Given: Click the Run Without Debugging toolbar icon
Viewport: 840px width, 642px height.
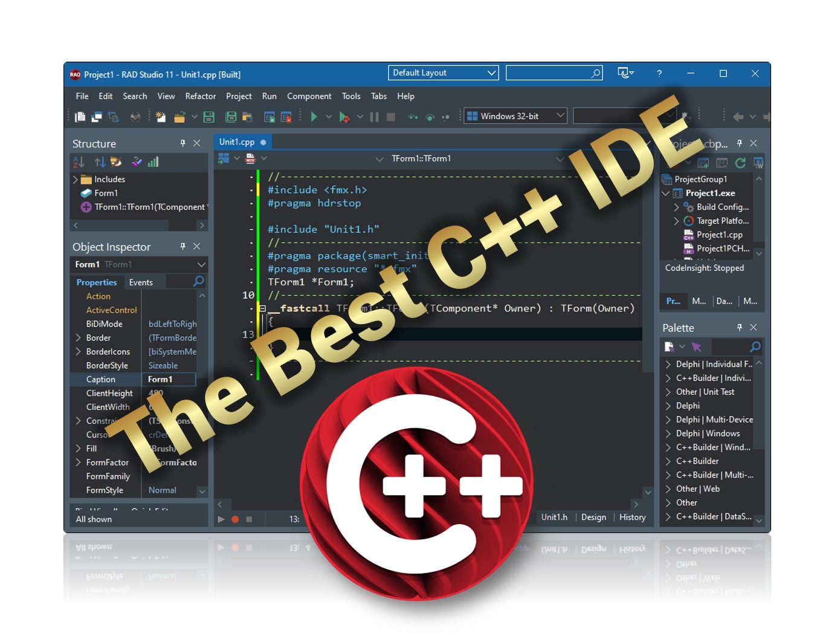Looking at the screenshot, I should tap(344, 117).
